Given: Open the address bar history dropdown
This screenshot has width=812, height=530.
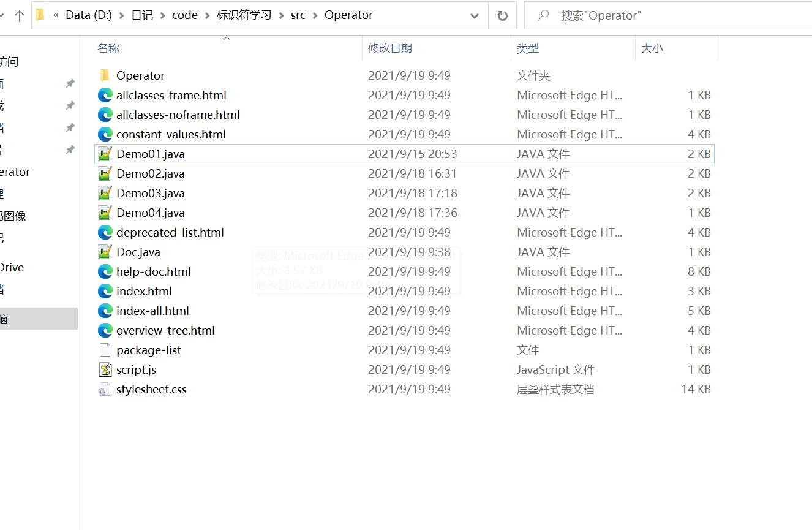Looking at the screenshot, I should click(x=475, y=16).
